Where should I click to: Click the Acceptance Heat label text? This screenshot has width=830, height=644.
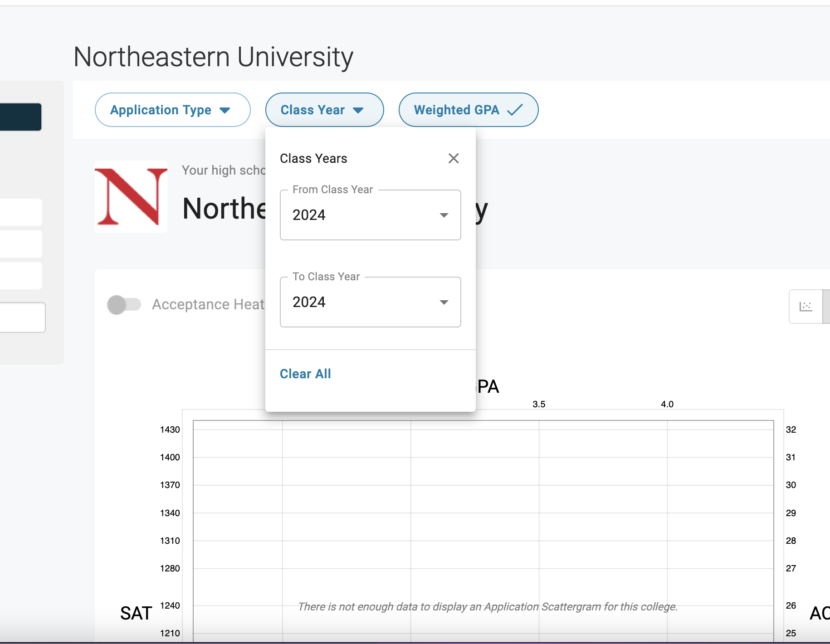tap(208, 304)
